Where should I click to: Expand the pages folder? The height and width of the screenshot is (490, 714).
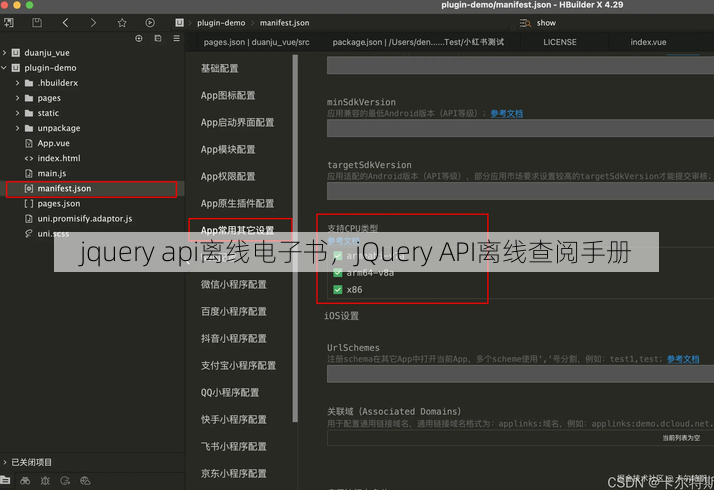17,98
